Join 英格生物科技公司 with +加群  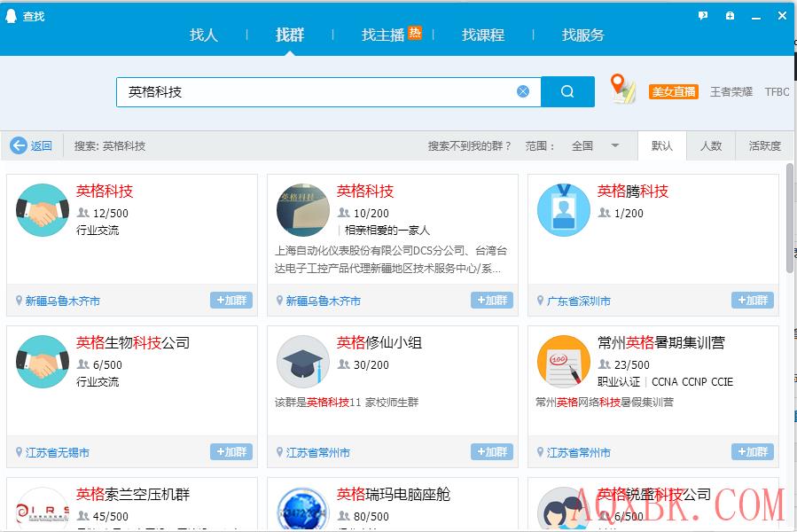[231, 451]
